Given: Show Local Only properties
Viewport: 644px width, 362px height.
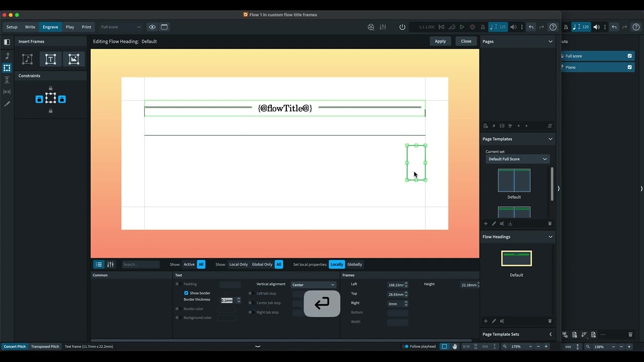Looking at the screenshot, I should click(238, 264).
